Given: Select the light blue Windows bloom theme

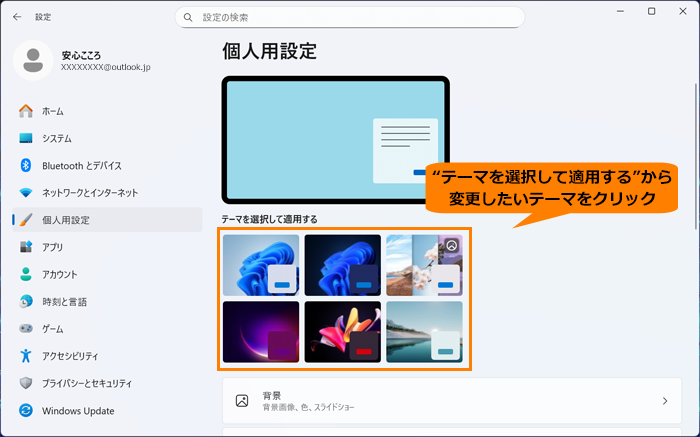Looking at the screenshot, I should pyautogui.click(x=261, y=265).
